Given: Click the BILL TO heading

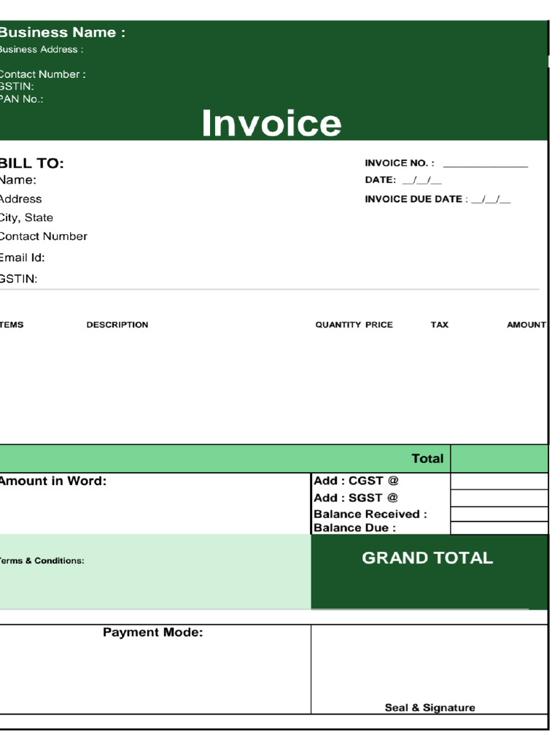Looking at the screenshot, I should pyautogui.click(x=31, y=163).
